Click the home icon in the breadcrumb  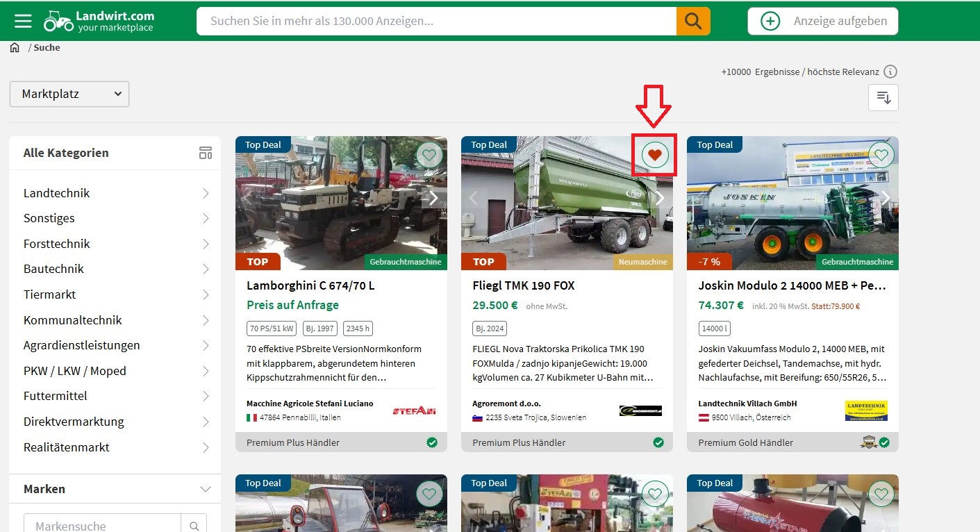[15, 46]
